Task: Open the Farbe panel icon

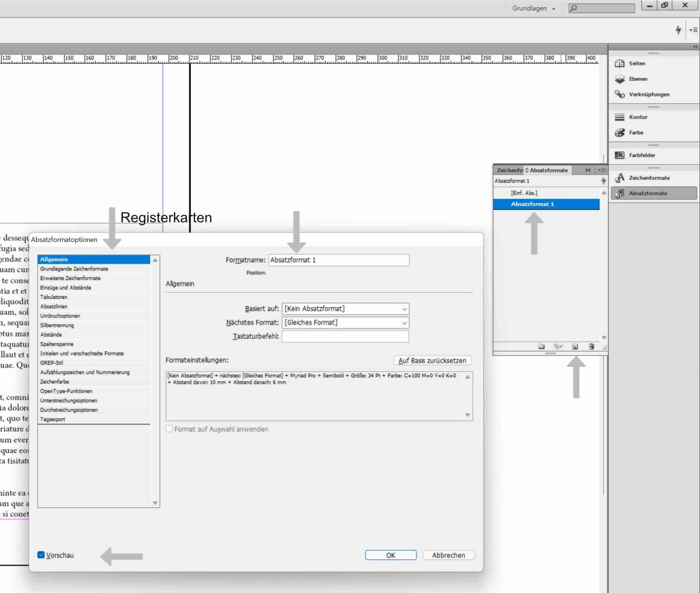Action: (x=620, y=133)
